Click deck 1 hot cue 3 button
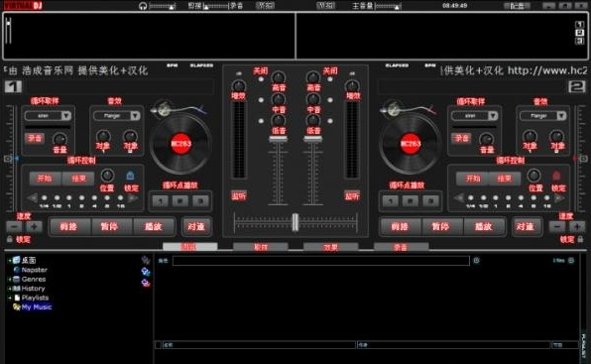 (200, 201)
